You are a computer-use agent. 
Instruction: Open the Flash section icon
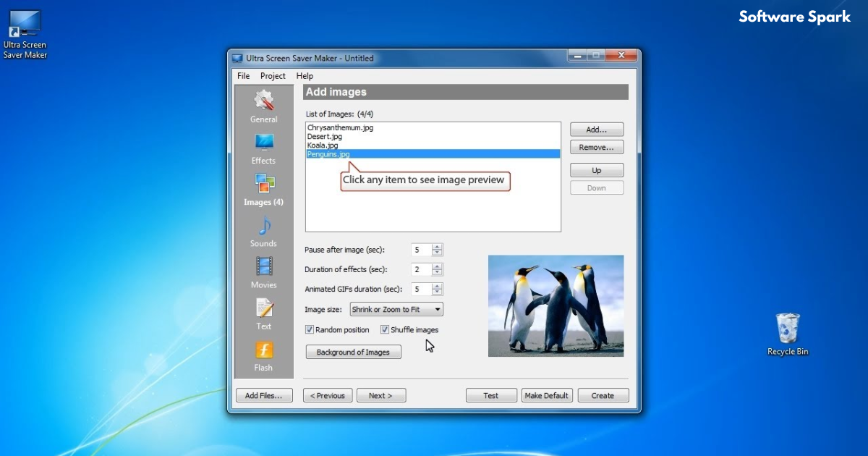(264, 350)
